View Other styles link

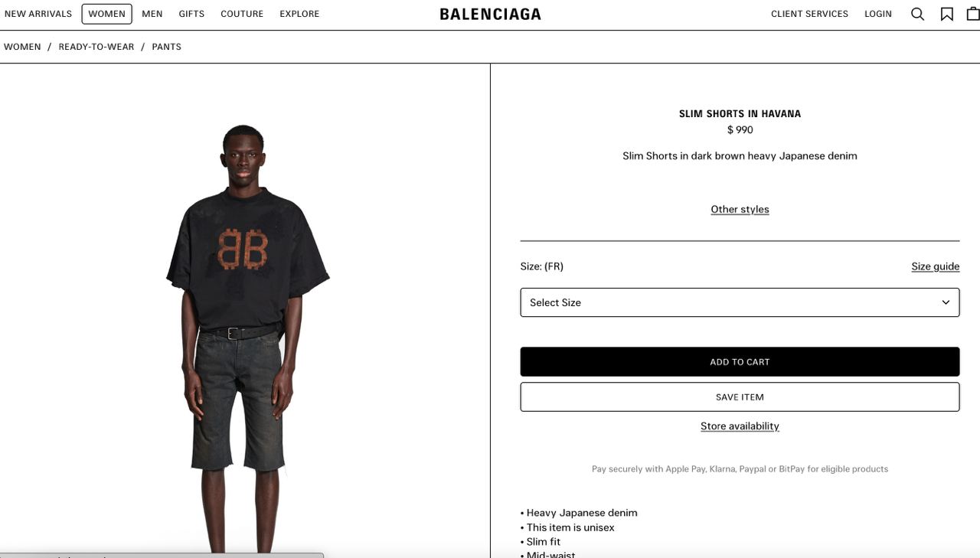pyautogui.click(x=740, y=209)
